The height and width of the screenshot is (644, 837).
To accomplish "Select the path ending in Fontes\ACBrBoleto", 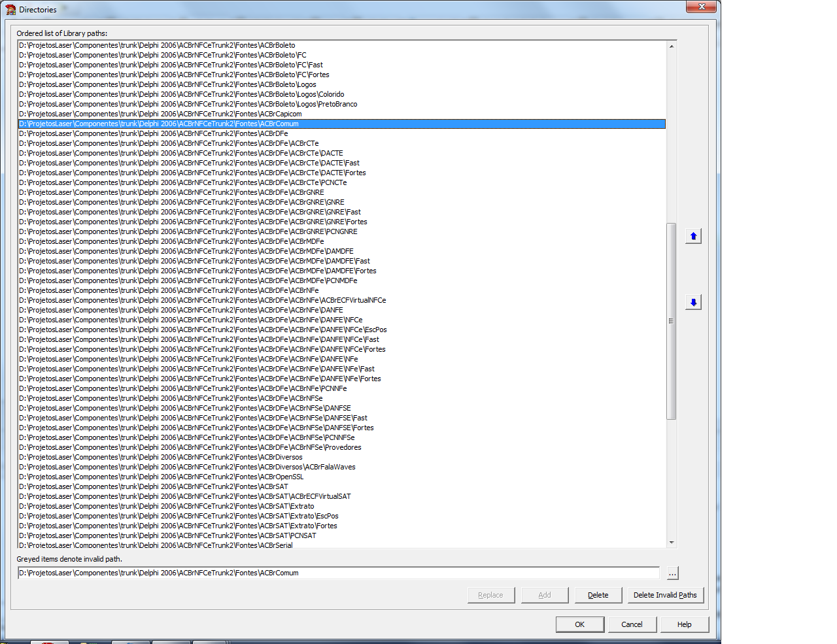I will pos(342,45).
